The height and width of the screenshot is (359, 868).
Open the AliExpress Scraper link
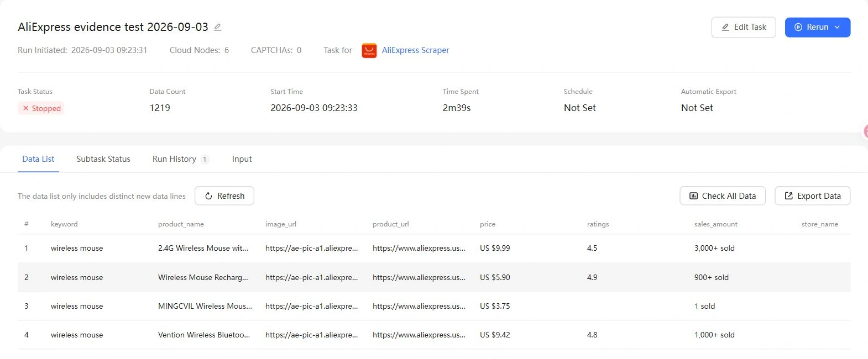(415, 50)
